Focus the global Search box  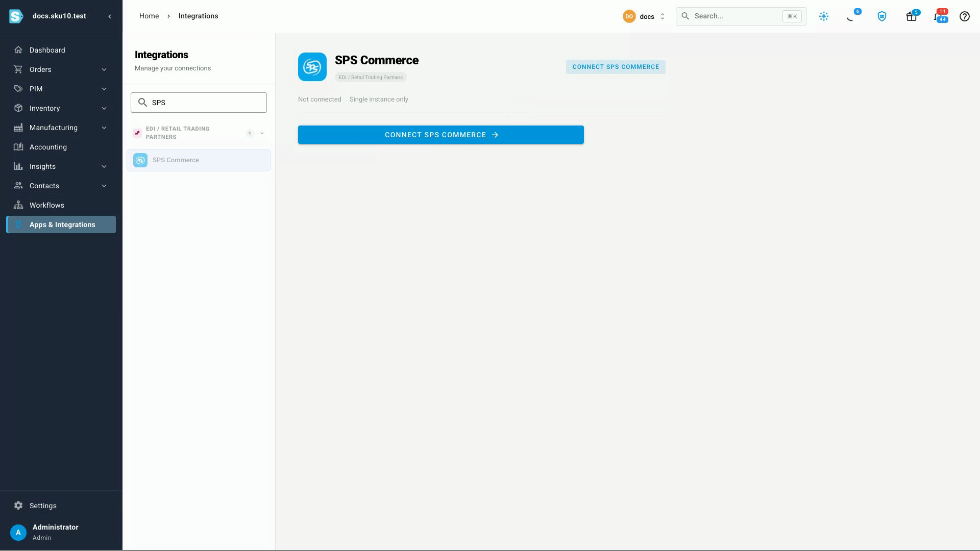741,16
